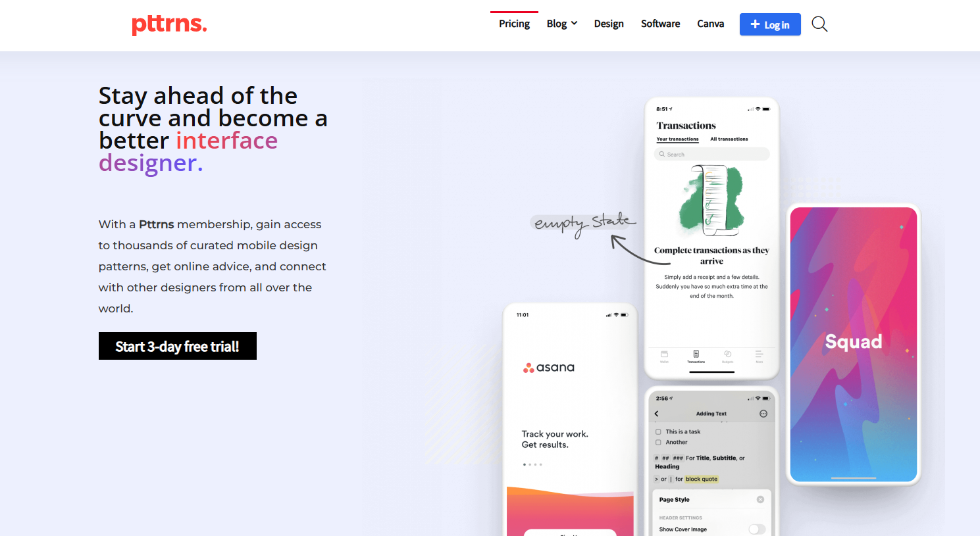Open the Design nav item
The width and height of the screenshot is (980, 536).
pyautogui.click(x=609, y=24)
